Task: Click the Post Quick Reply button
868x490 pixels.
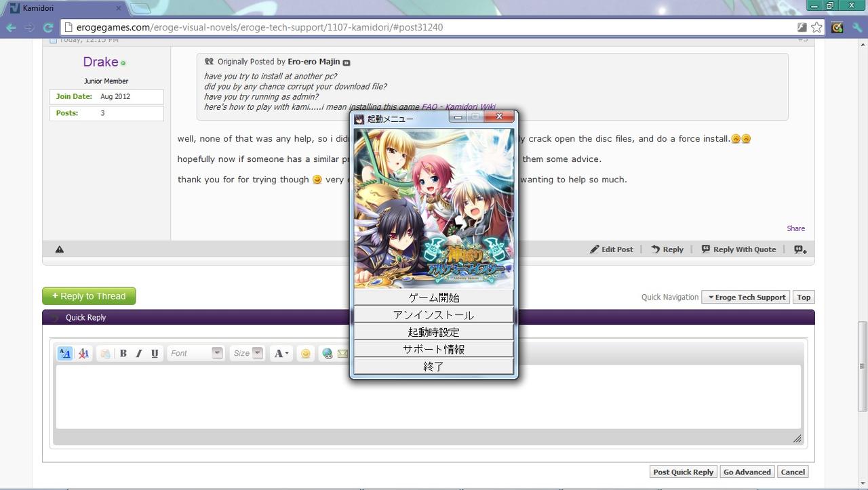Action: [683, 472]
